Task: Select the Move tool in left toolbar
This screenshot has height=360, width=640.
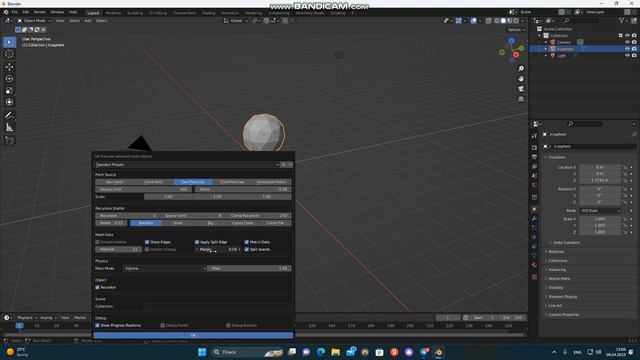Action: click(9, 67)
